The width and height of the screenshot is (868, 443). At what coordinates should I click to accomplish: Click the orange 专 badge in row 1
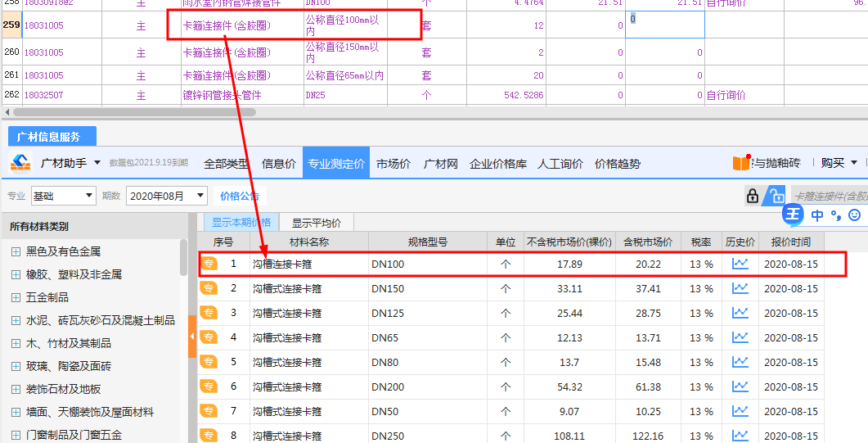pyautogui.click(x=209, y=264)
